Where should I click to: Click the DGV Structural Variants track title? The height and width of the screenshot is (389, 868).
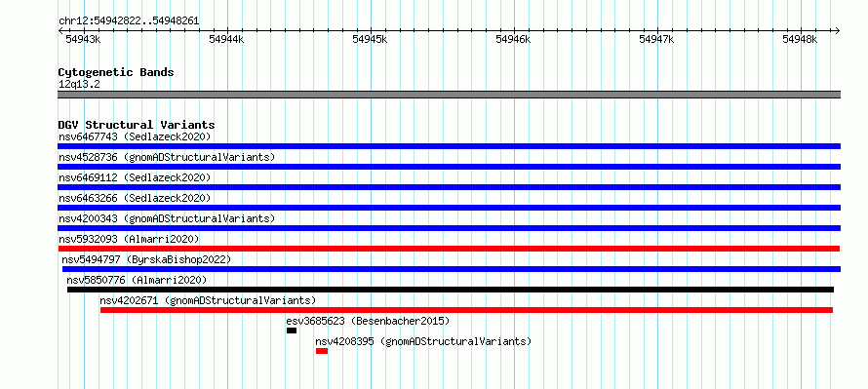137,125
